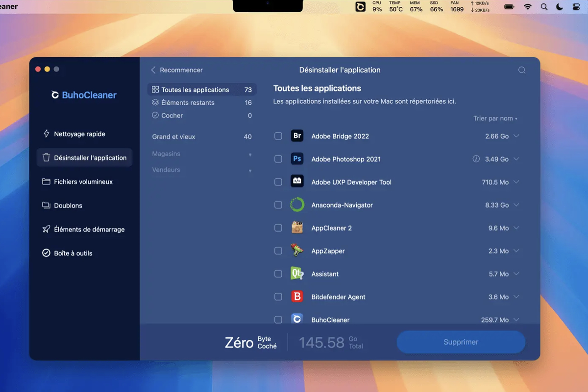Open Boîte à outils in the sidebar

point(73,253)
